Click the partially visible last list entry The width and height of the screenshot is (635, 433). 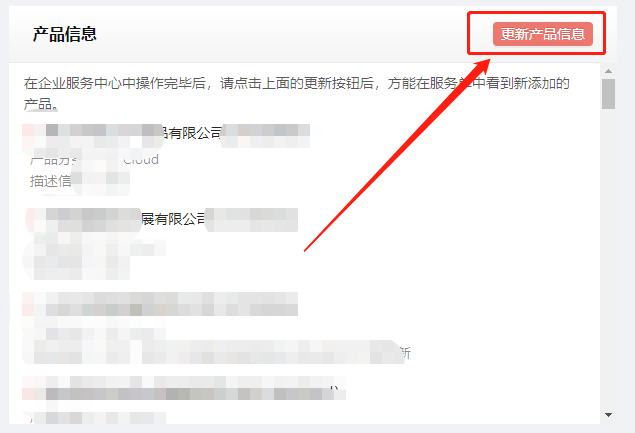tap(94, 418)
